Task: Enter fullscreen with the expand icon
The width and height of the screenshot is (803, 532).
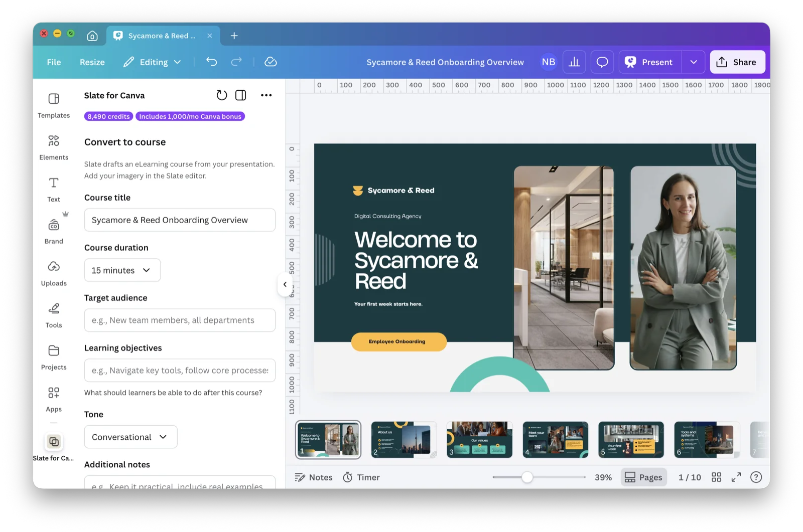Action: click(736, 477)
